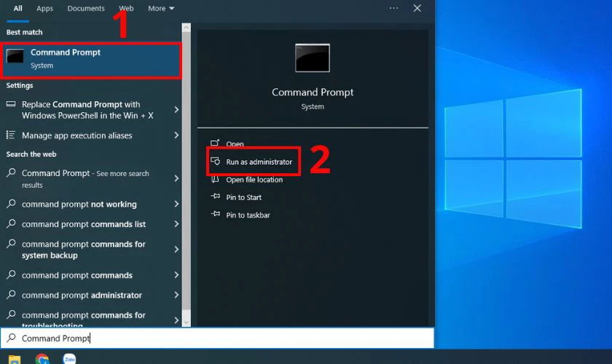The height and width of the screenshot is (364, 612).
Task: Click the Manage app execution aliases list icon
Action: coord(11,135)
